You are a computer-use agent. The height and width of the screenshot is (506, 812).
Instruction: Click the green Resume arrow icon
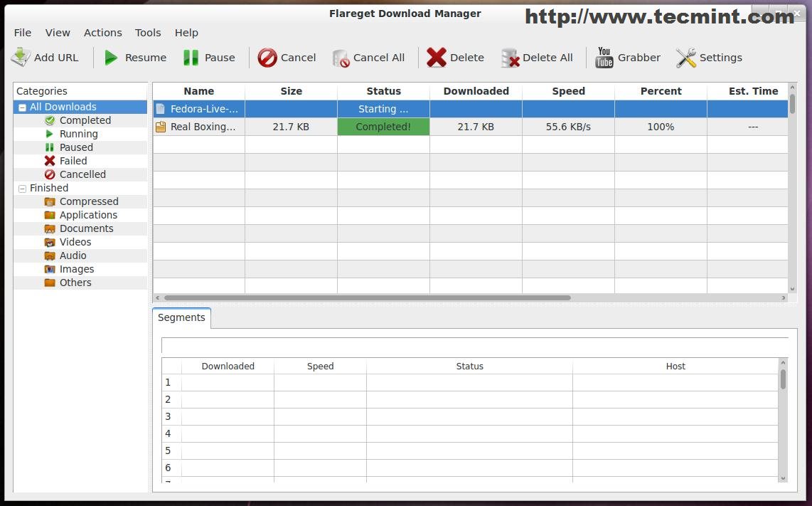click(110, 58)
